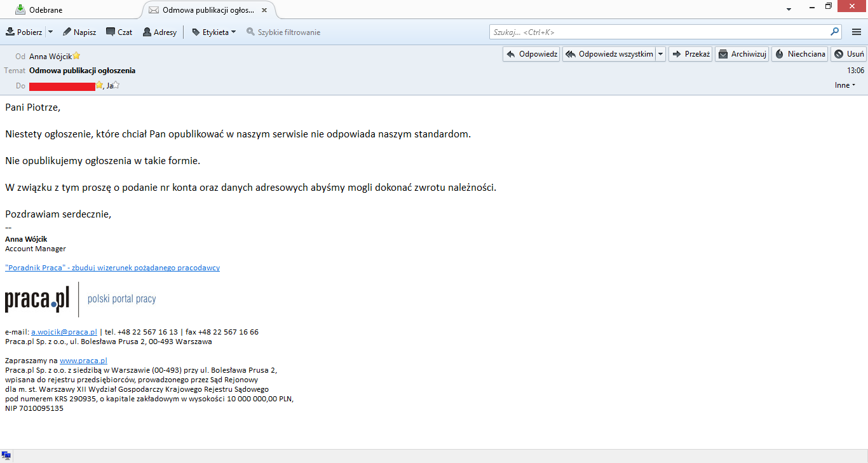This screenshot has height=463, width=868.
Task: Forward the message with Przekaż
Action: [x=691, y=54]
